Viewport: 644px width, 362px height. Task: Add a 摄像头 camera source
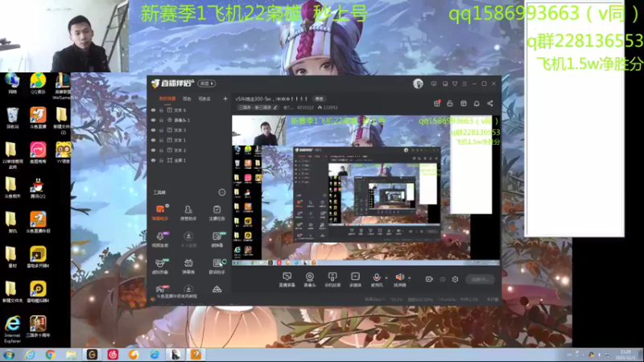click(310, 279)
